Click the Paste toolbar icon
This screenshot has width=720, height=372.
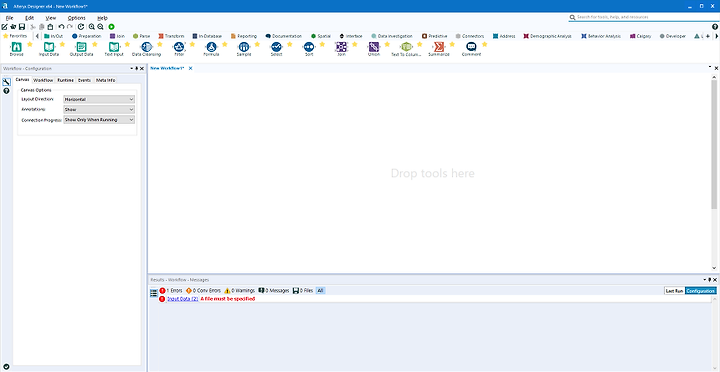pos(51,27)
